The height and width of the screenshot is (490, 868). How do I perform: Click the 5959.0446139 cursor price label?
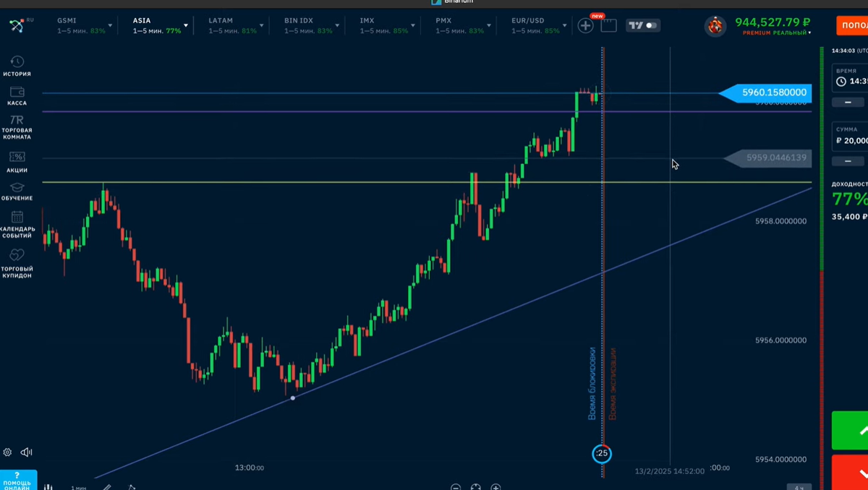pos(768,158)
